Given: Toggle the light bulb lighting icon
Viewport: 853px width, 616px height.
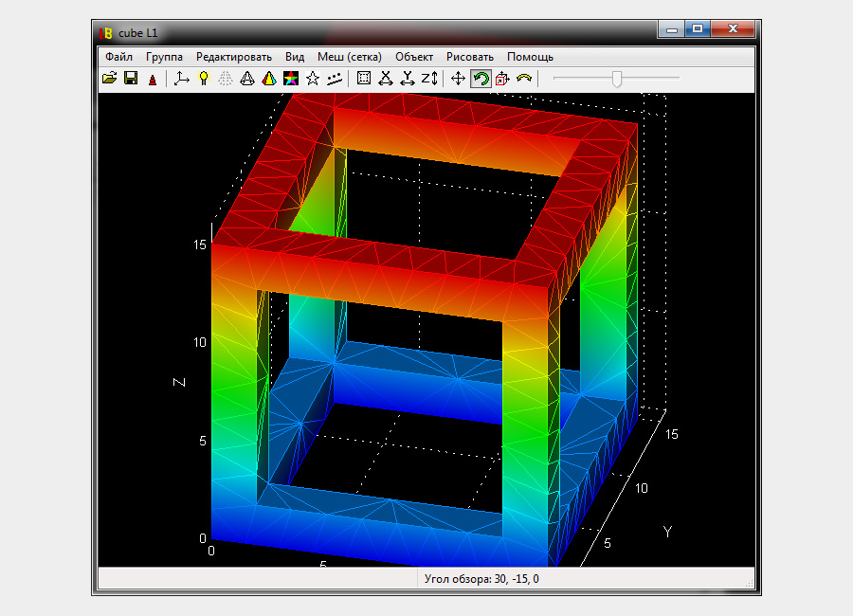Looking at the screenshot, I should pos(203,79).
